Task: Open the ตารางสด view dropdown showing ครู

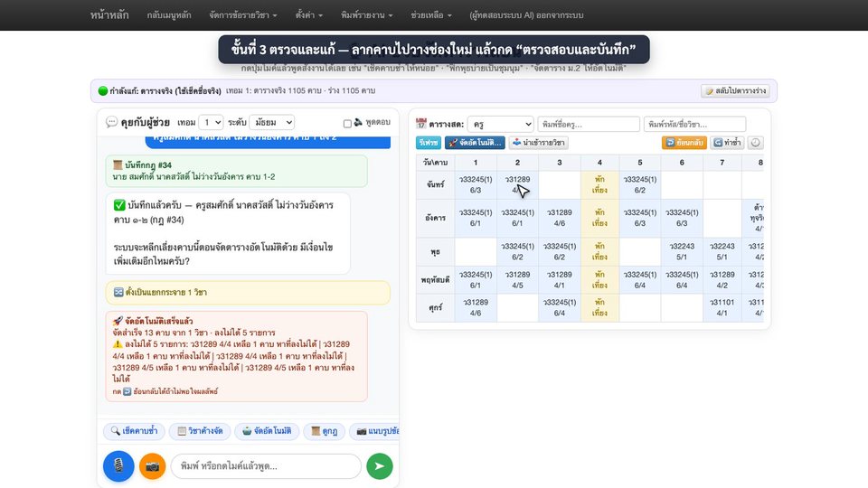Action: tap(500, 124)
